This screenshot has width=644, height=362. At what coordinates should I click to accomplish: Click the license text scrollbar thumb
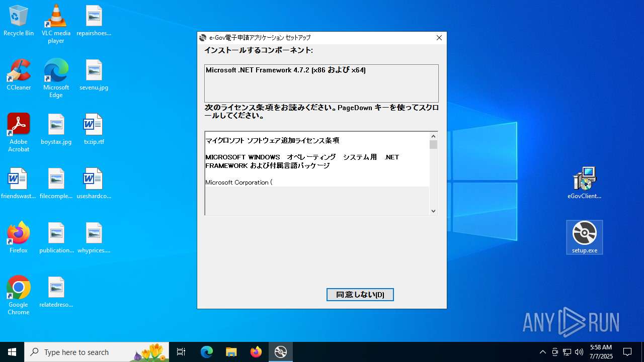[433, 145]
